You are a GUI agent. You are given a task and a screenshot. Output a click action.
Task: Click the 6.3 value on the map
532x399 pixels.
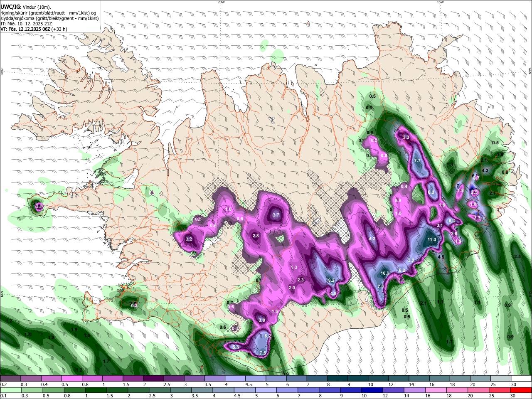(x=431, y=192)
